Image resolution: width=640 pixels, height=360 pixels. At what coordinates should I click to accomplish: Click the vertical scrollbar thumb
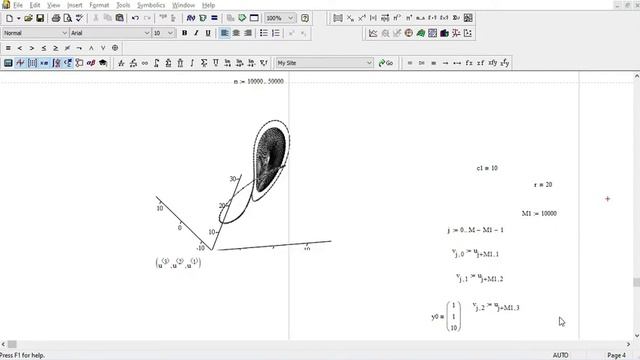tap(636, 282)
